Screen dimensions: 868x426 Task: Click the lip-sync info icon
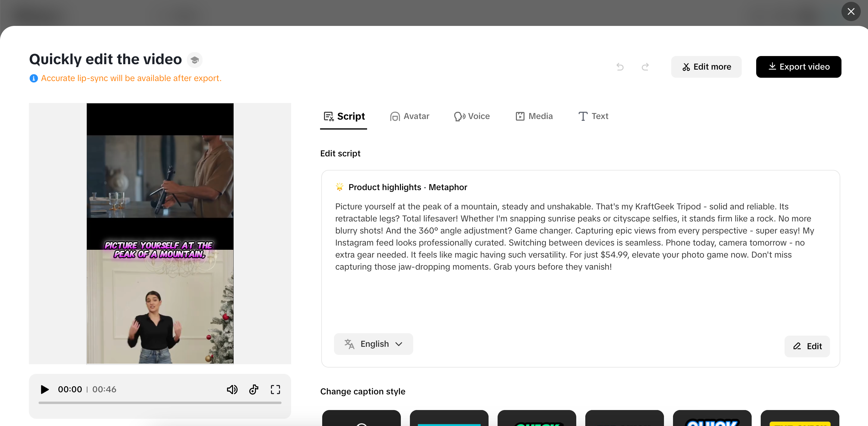(33, 78)
